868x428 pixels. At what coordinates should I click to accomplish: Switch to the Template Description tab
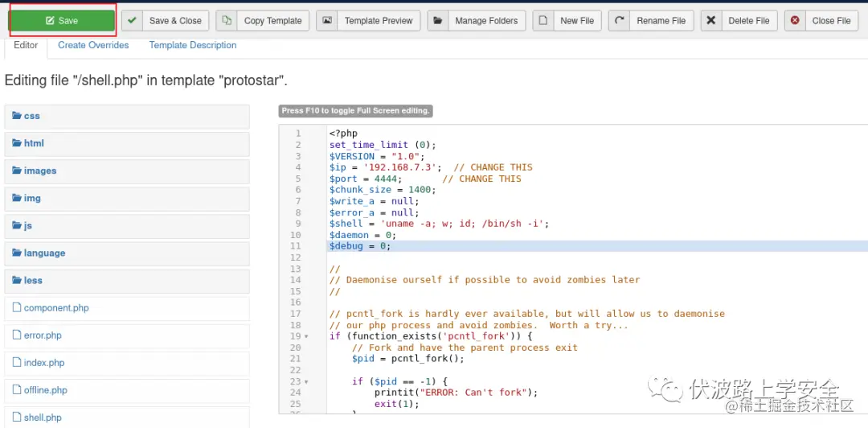pos(193,46)
